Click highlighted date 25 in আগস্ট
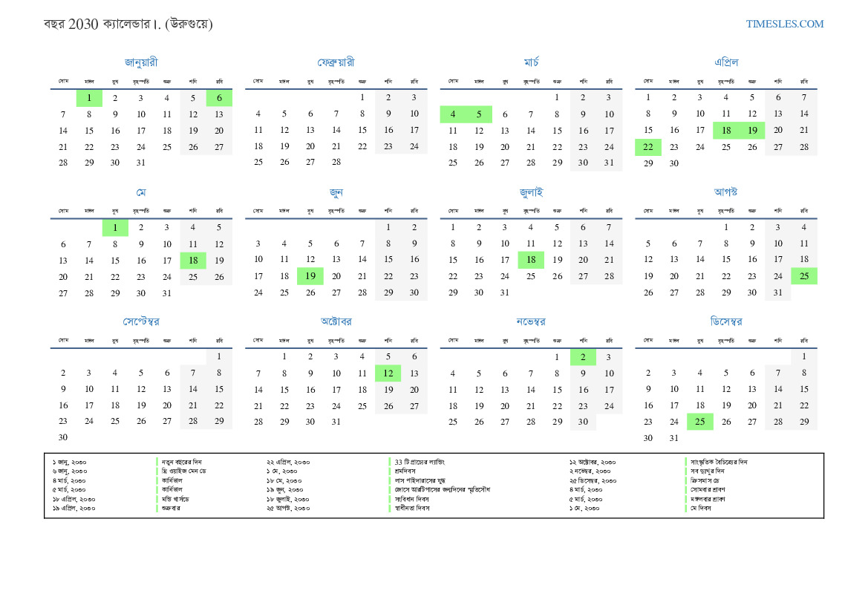Image resolution: width=868 pixels, height=614 pixels. point(804,276)
